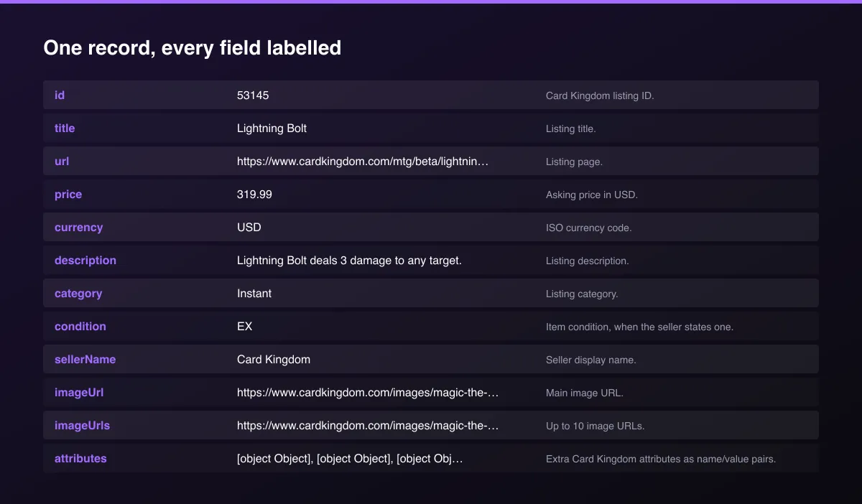The width and height of the screenshot is (862, 504).
Task: Click the 'Listing category.' description
Action: tap(582, 294)
